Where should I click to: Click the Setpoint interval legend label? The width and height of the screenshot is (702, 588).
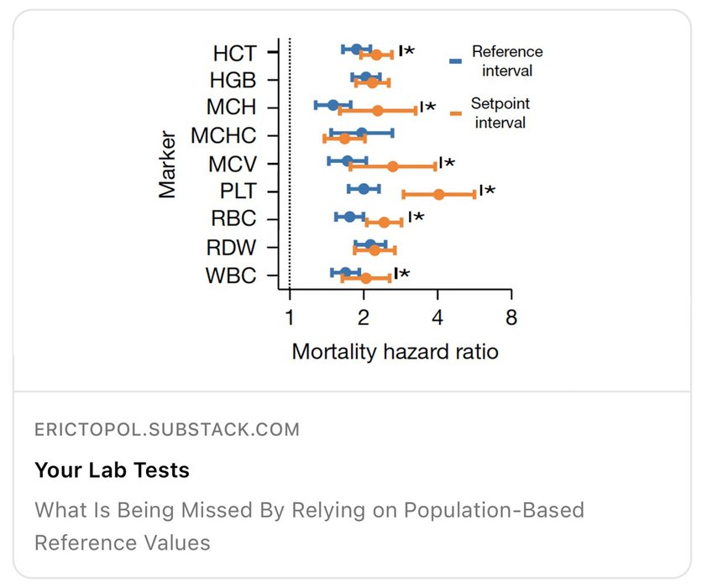[500, 113]
